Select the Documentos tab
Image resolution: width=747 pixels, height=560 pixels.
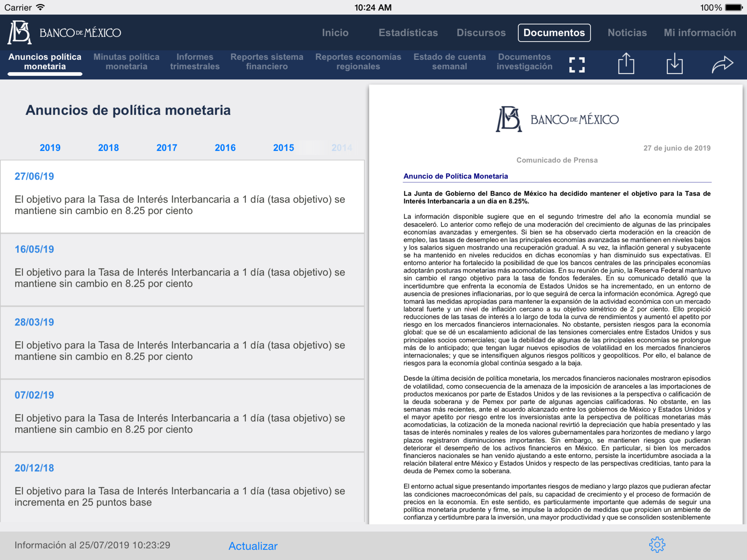point(554,33)
